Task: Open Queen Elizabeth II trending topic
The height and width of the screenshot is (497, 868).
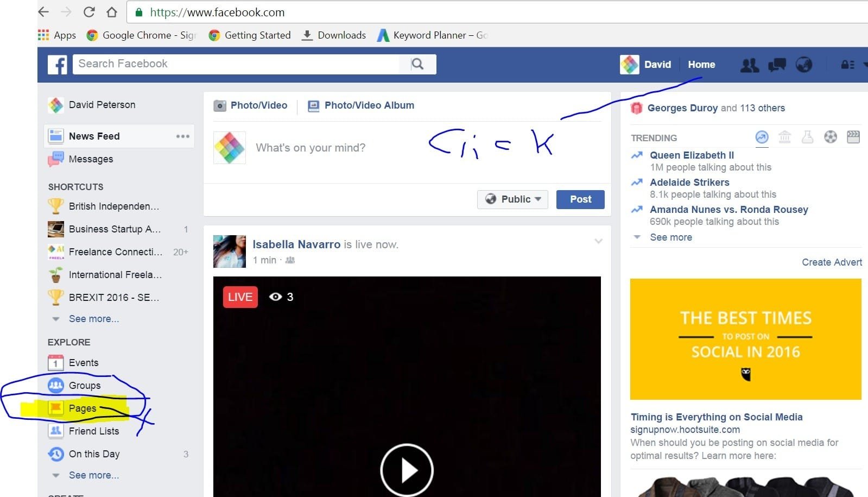Action: point(692,155)
